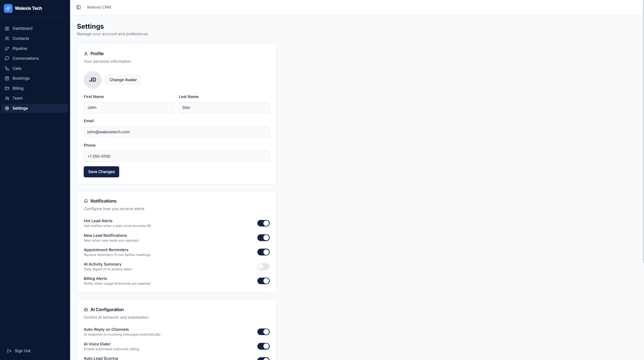Open the Settings menu item
644x360 pixels.
click(x=20, y=108)
